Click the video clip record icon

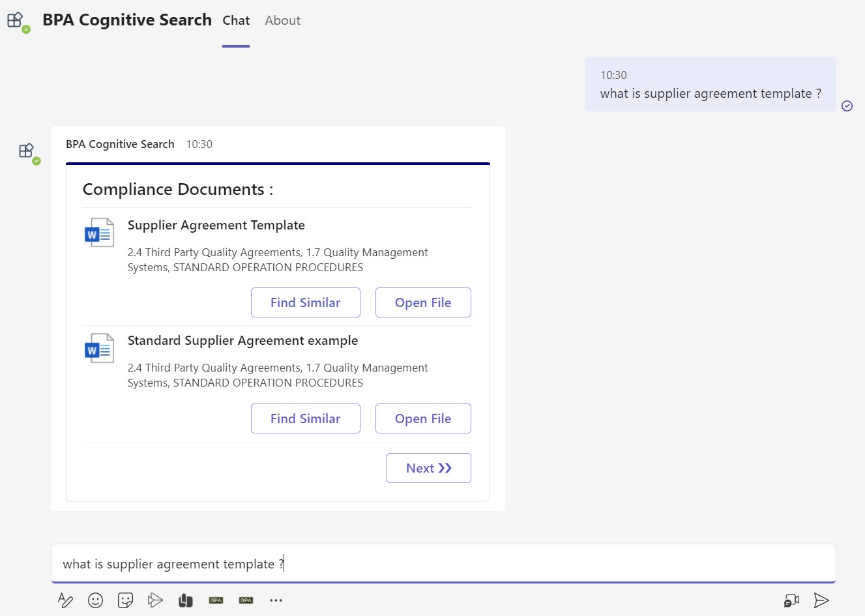791,600
